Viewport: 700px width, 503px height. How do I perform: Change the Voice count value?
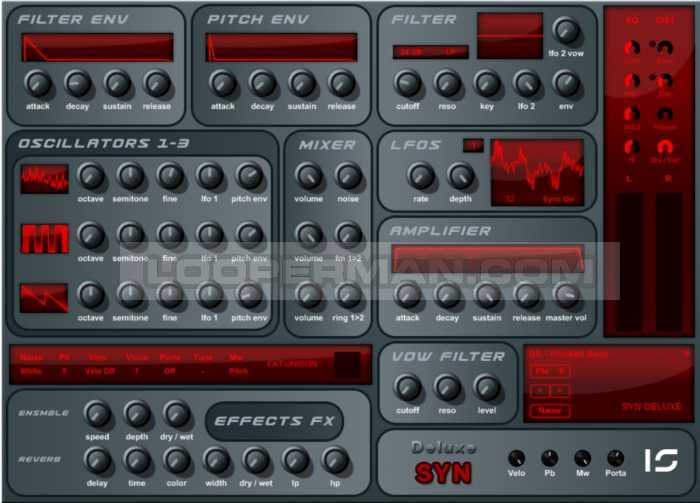click(137, 371)
